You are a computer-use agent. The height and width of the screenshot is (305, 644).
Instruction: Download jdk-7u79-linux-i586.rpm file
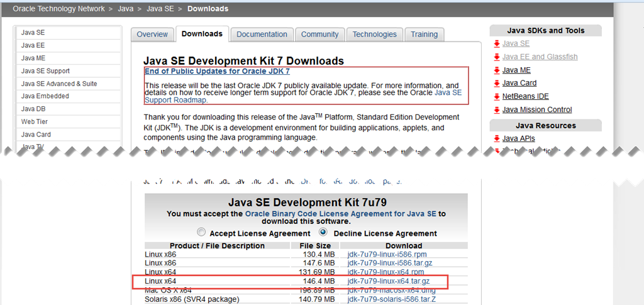(383, 255)
